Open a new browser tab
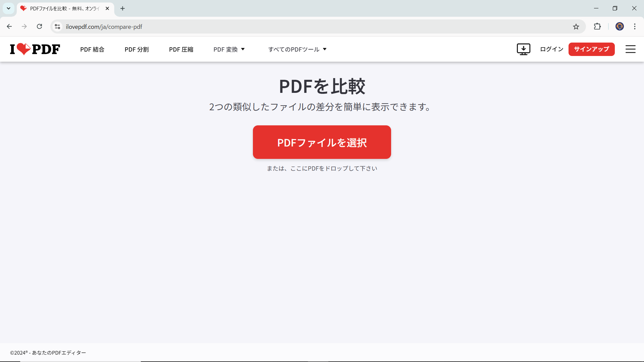644x362 pixels. click(x=123, y=8)
